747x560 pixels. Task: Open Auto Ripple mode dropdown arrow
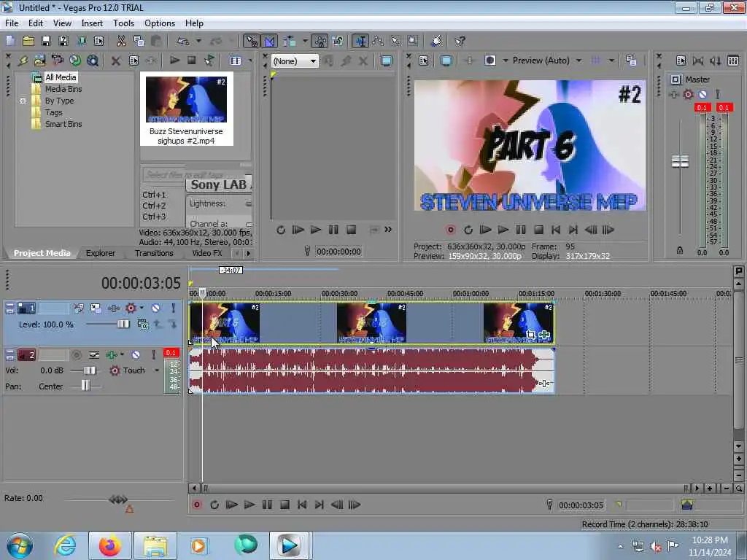(305, 41)
